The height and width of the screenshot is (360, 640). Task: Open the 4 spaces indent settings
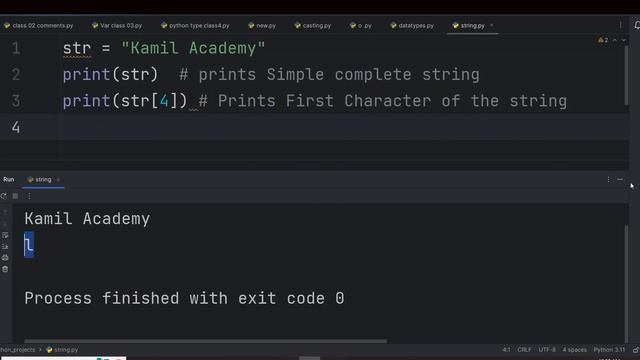(x=574, y=350)
